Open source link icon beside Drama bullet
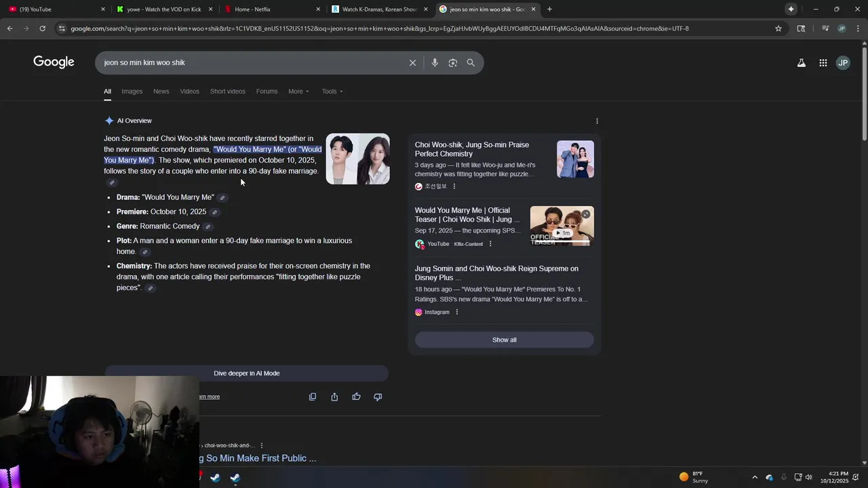Screen dimensions: 868x488 coord(222,198)
